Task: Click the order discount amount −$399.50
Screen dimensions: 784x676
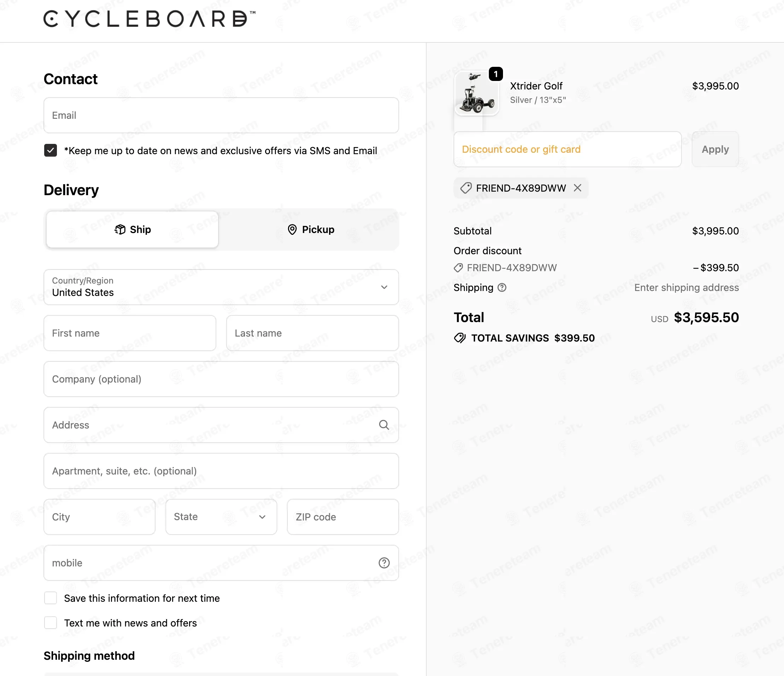Action: tap(715, 268)
